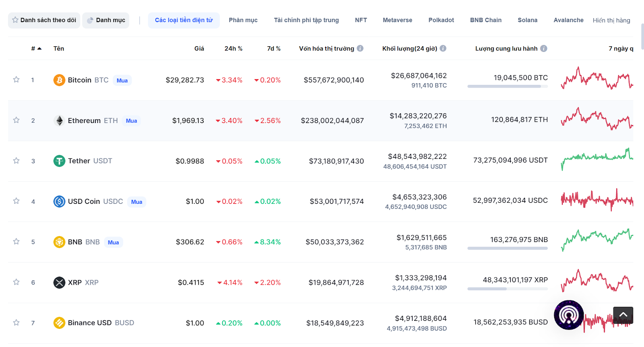
Task: Switch to Avalanche tab
Action: pyautogui.click(x=568, y=20)
